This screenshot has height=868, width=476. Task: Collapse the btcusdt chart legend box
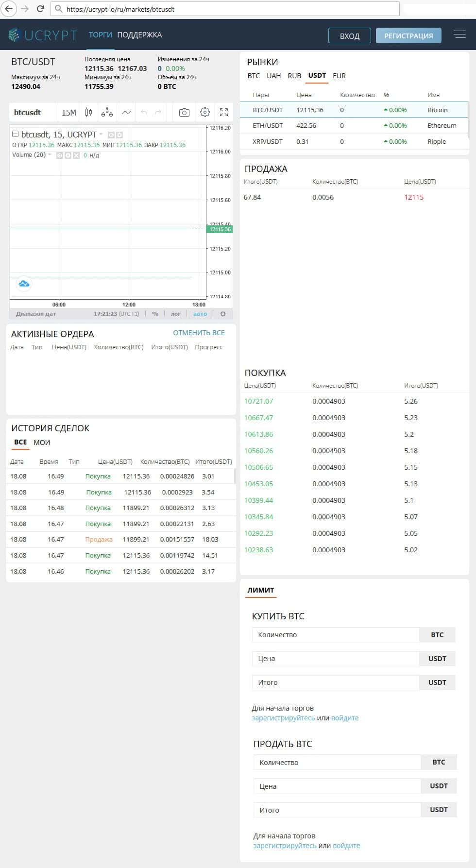point(15,134)
